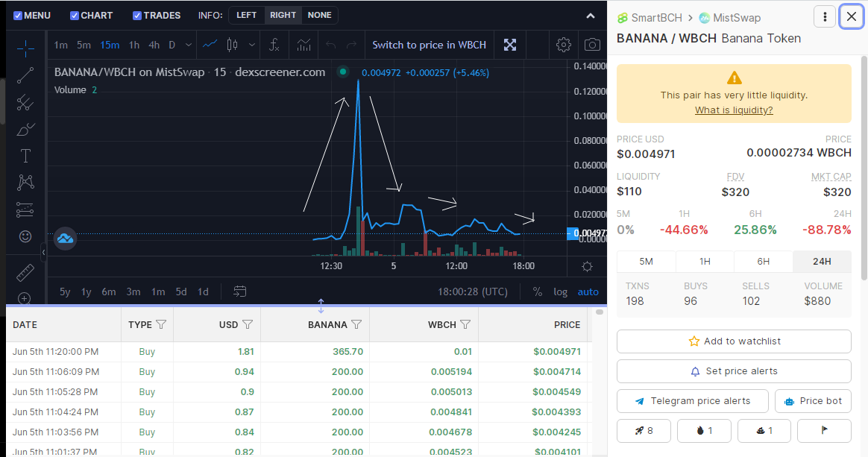Open the emoji icons tool

point(25,237)
